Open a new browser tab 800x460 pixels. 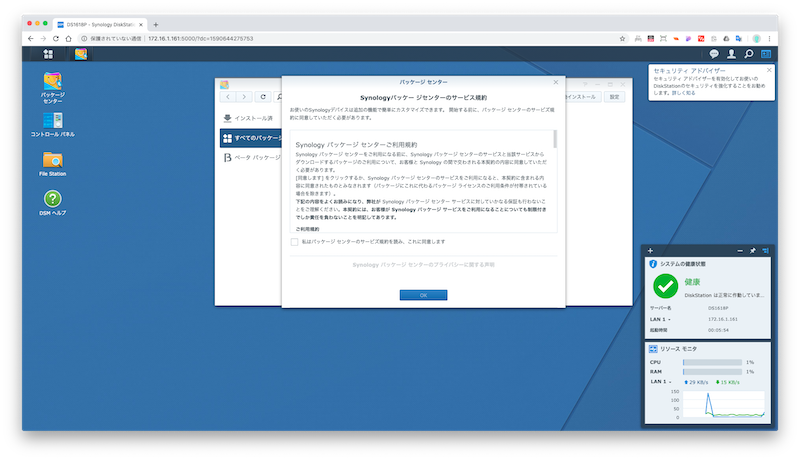coord(156,24)
